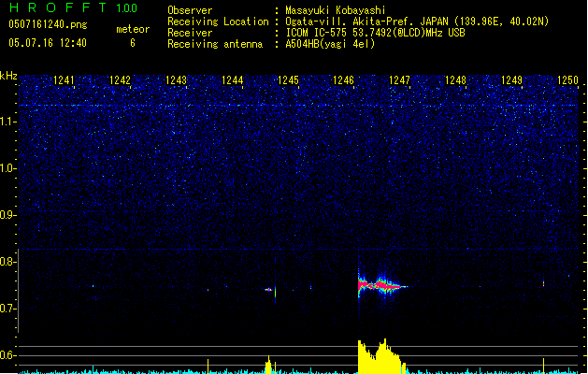
Task: Click the HROFFT 1.0.0 title text
Action: click(74, 7)
